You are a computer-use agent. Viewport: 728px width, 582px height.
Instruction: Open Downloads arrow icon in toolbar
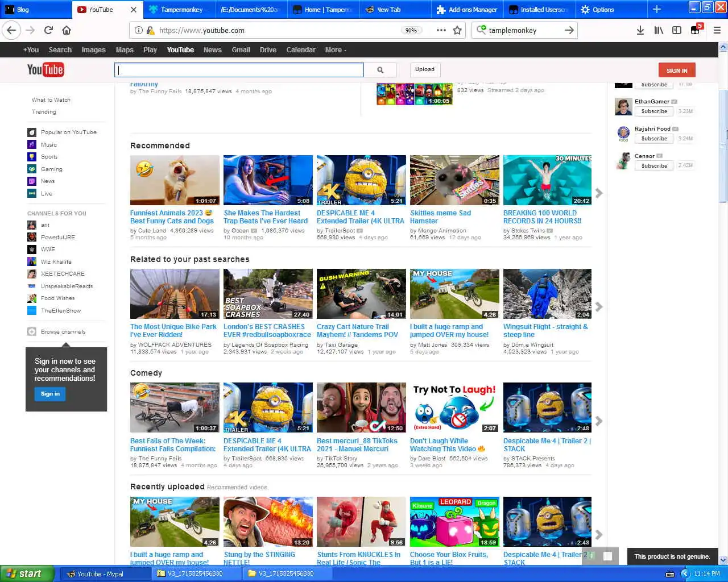click(640, 30)
